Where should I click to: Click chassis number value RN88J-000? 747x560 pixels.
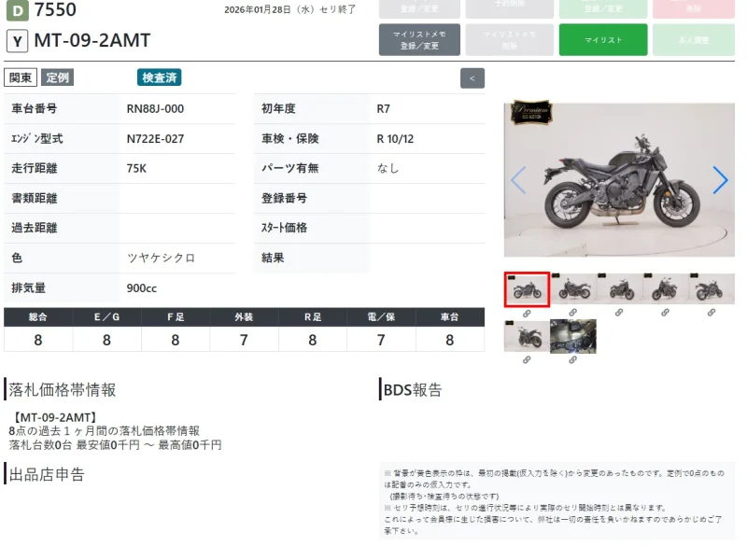tap(155, 109)
